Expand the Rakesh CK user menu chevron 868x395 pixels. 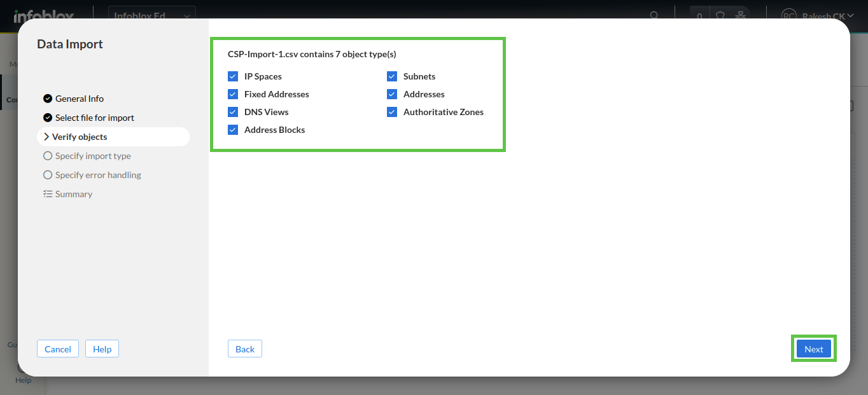[850, 15]
